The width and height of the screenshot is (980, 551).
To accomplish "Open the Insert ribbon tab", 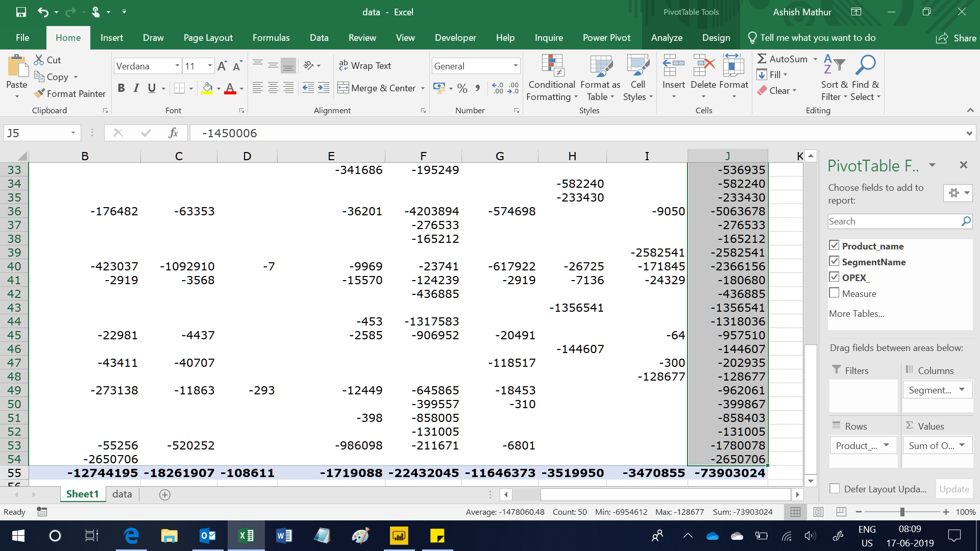I will pos(112,38).
